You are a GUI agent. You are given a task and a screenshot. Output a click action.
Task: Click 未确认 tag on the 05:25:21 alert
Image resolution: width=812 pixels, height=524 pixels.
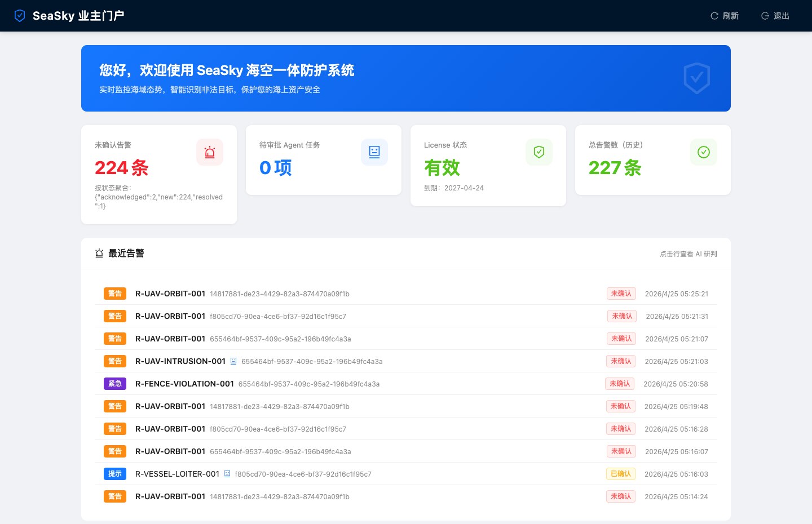click(621, 294)
